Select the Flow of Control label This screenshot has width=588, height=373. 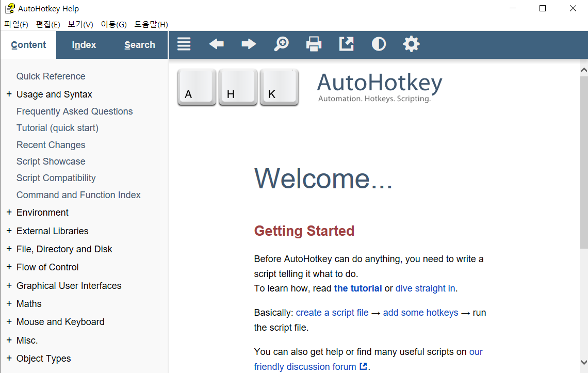47,267
